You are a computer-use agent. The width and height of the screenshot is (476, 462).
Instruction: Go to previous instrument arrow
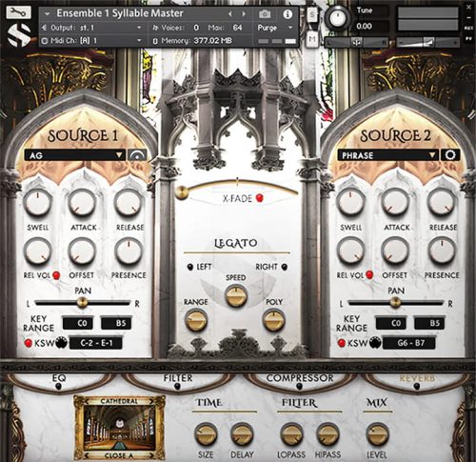pos(230,14)
